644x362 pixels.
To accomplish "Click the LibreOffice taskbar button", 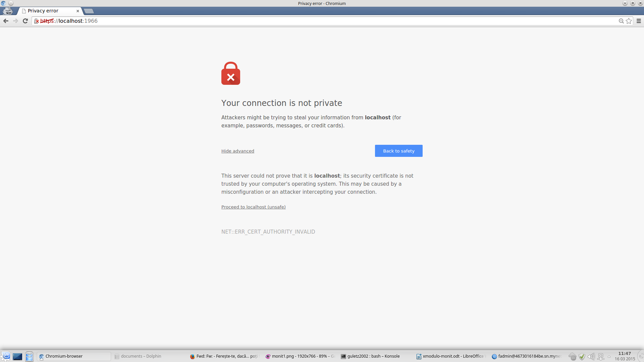I will pyautogui.click(x=451, y=356).
